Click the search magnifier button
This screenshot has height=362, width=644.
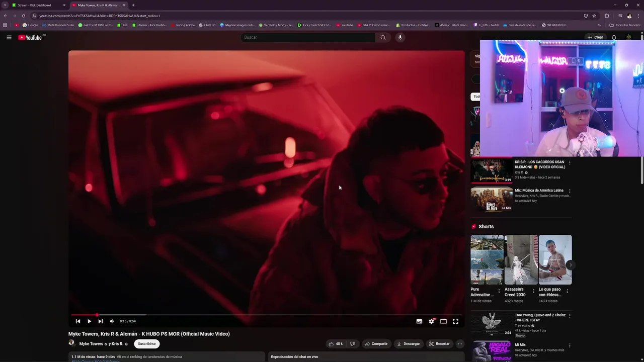[383, 37]
